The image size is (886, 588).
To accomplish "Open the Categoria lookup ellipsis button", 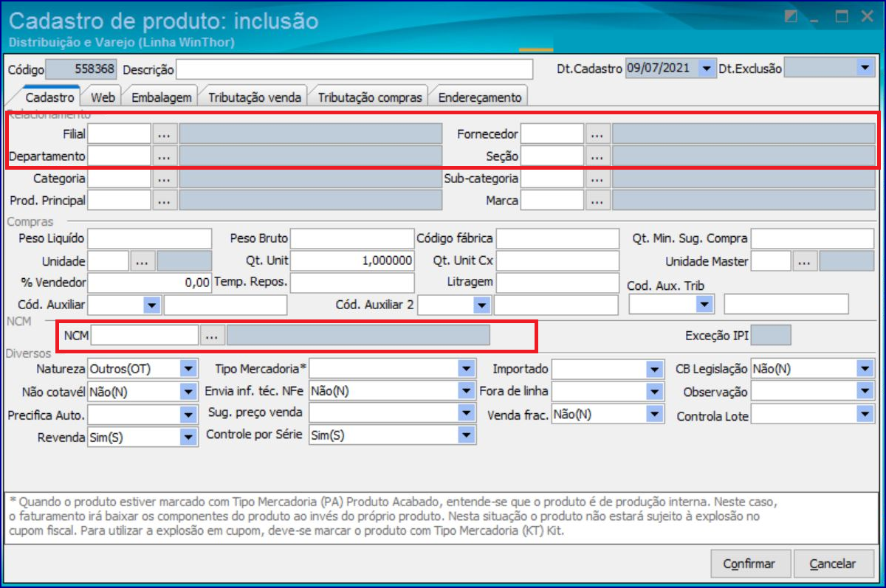I will tap(164, 179).
